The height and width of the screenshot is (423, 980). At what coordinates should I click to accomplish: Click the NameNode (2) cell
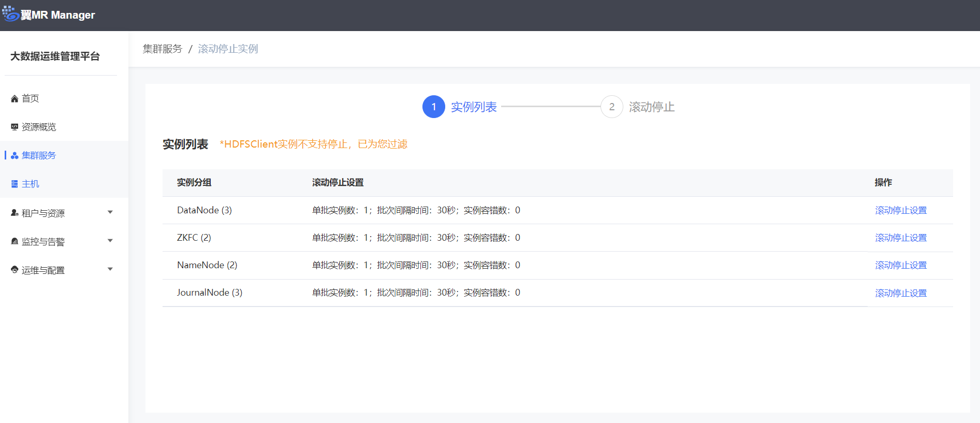pyautogui.click(x=207, y=265)
